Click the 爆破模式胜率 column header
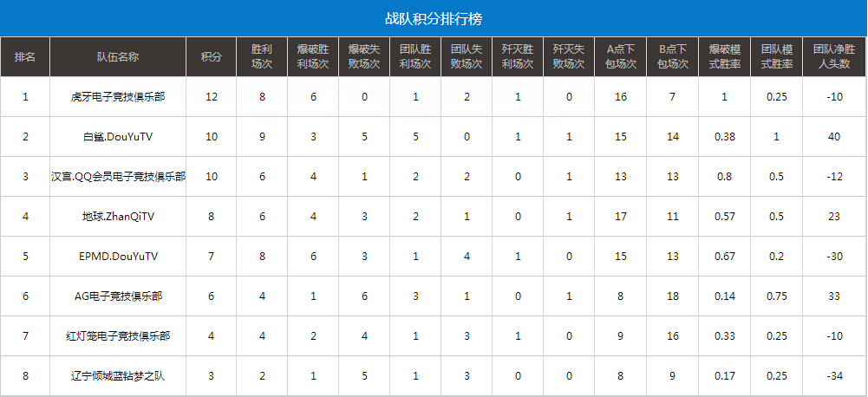 [724, 56]
